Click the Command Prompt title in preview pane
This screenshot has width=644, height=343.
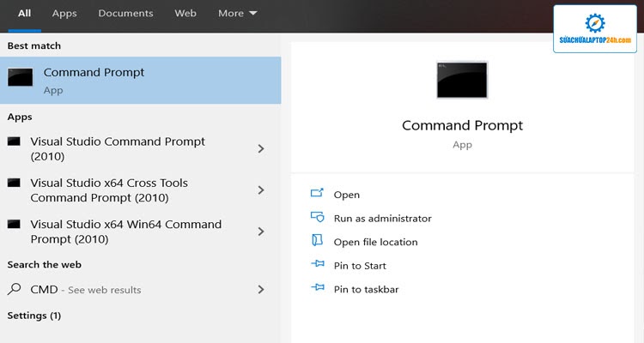[462, 125]
